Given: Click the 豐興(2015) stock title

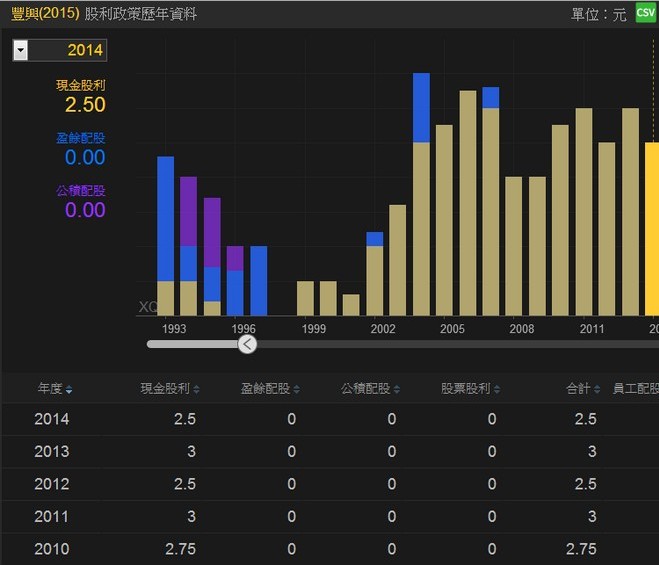Looking at the screenshot, I should (x=44, y=14).
